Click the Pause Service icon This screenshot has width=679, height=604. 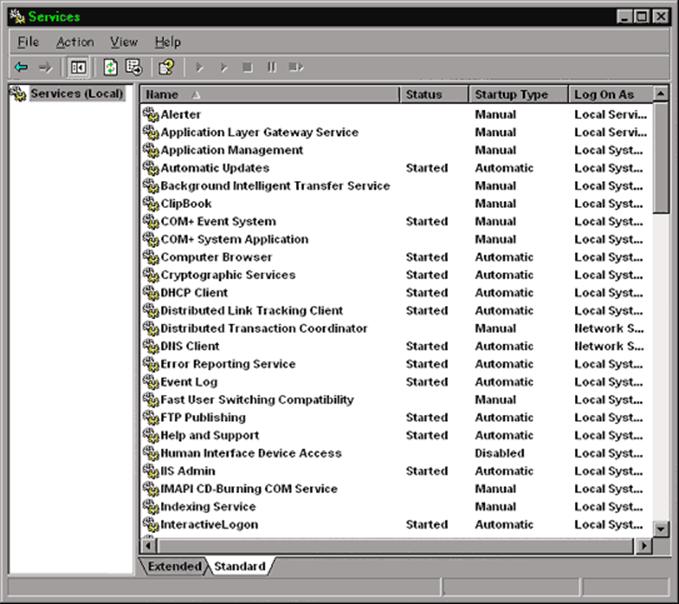(272, 67)
